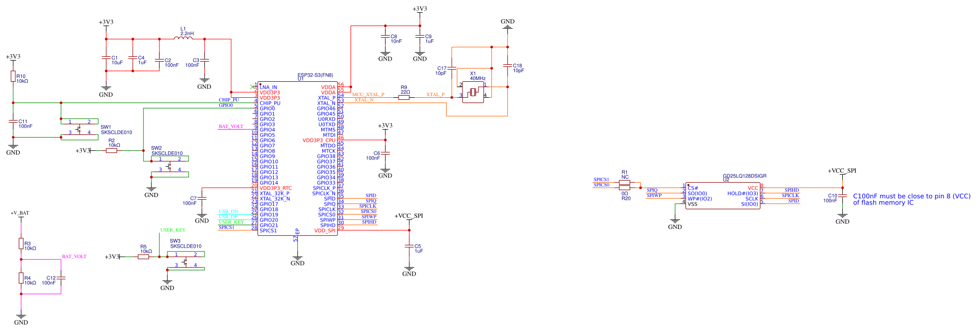Click the USB_DN net label

[229, 211]
